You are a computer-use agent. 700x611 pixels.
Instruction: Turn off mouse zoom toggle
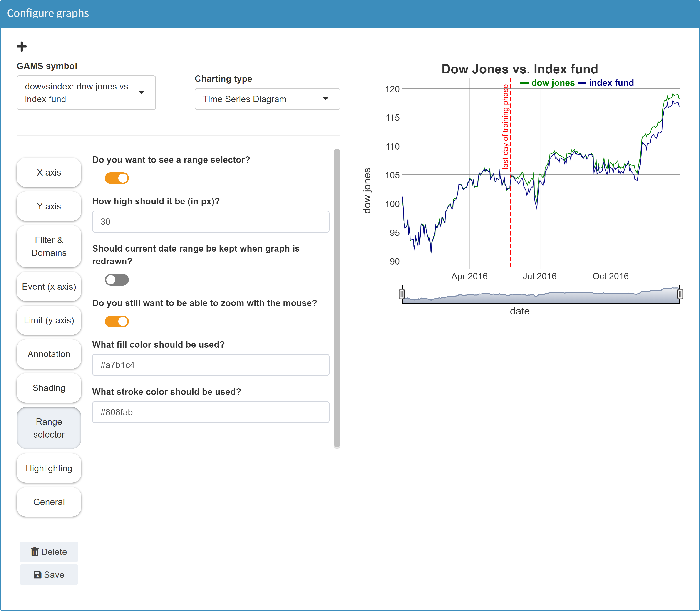coord(117,321)
